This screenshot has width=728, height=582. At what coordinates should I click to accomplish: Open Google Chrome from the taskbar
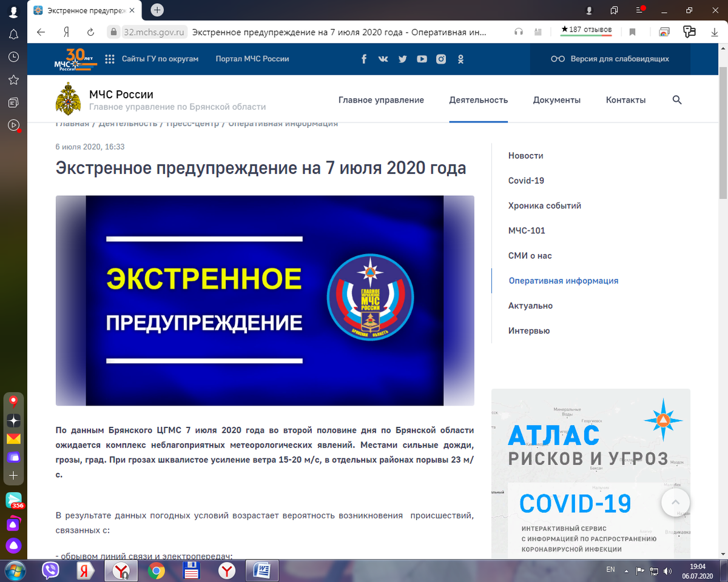(156, 570)
